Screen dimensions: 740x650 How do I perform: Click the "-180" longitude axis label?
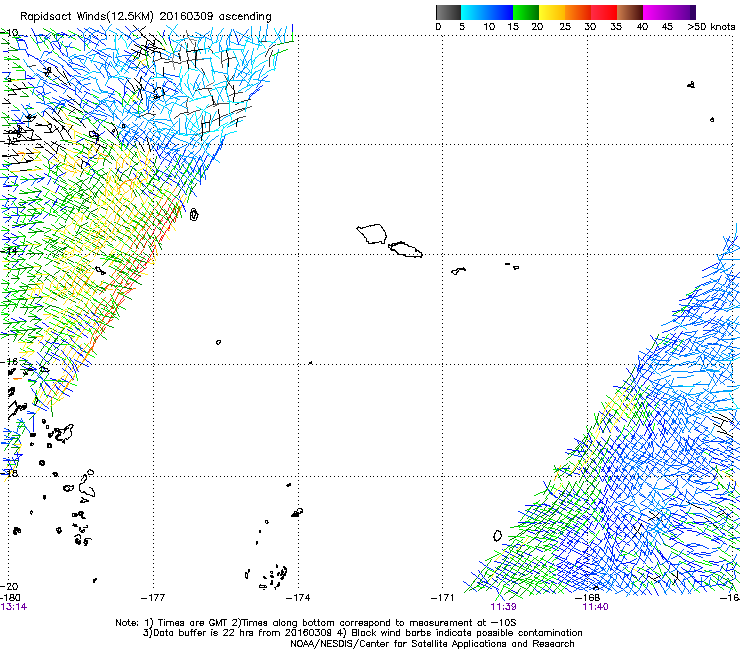click(x=10, y=598)
